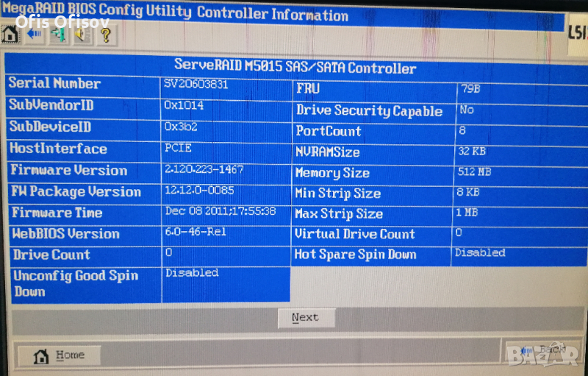The width and height of the screenshot is (588, 376).
Task: Click the house icon in the top toolbar
Action: click(10, 35)
